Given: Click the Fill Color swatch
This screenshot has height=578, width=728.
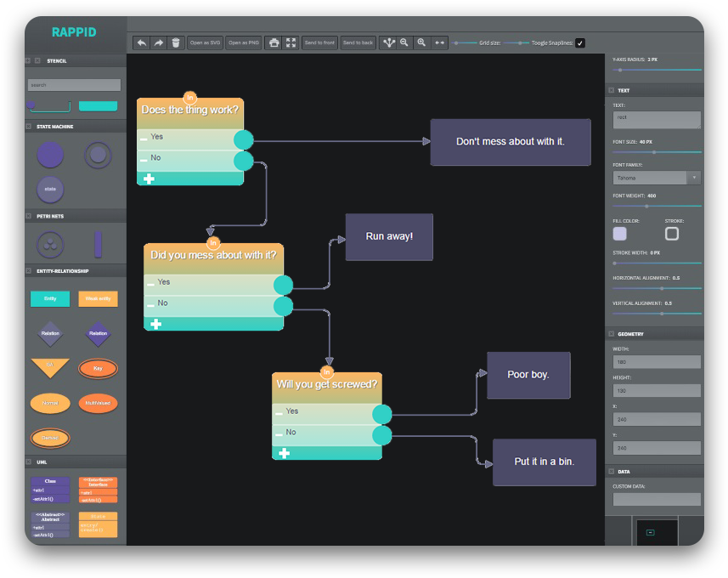Looking at the screenshot, I should (x=620, y=234).
